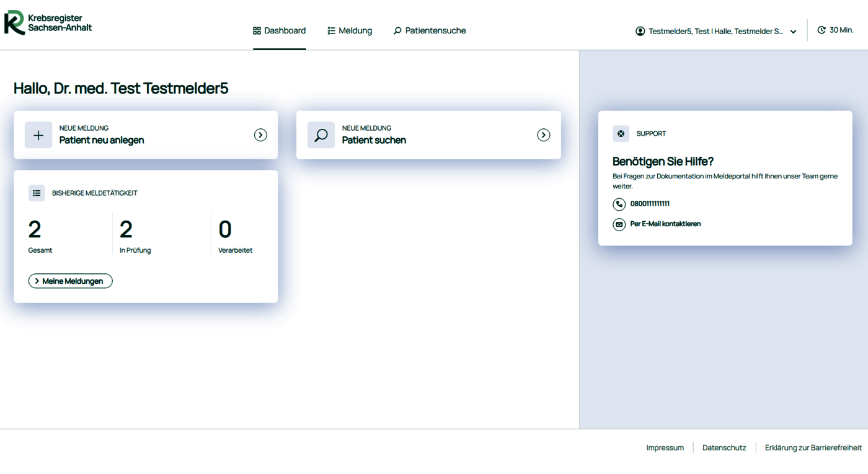Click the session timer clock icon
This screenshot has width=868, height=474.
[821, 30]
